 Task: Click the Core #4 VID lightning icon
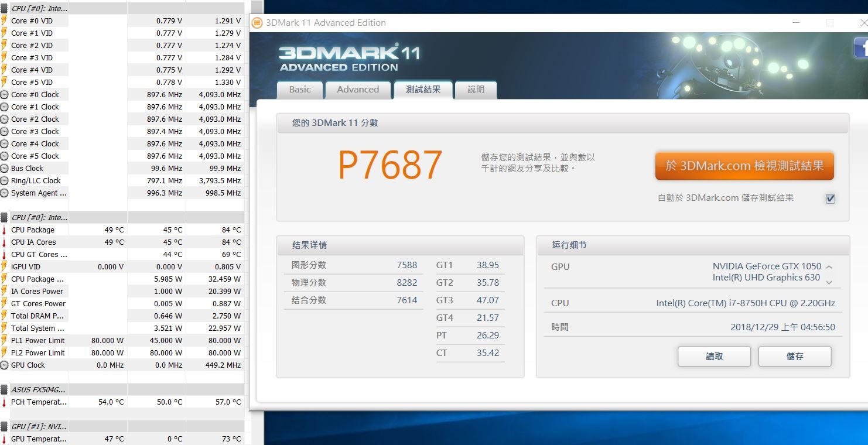click(x=5, y=70)
